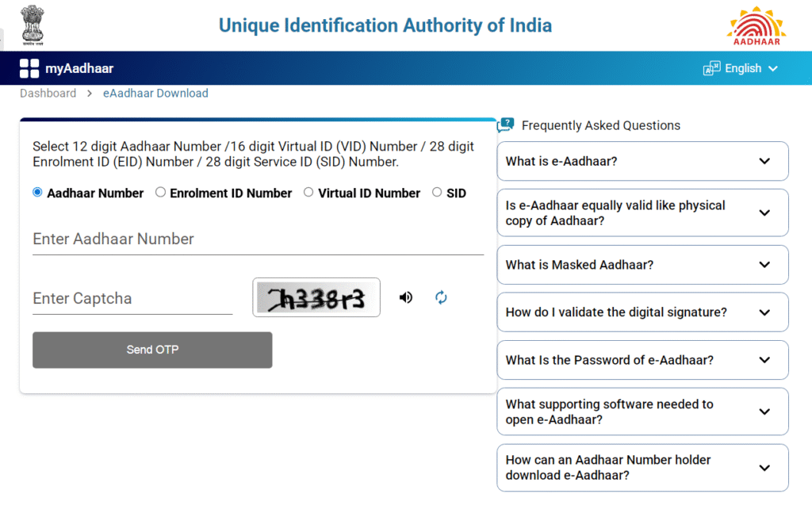812x509 pixels.
Task: Select eAadhaar Download breadcrumb item
Action: tap(155, 93)
